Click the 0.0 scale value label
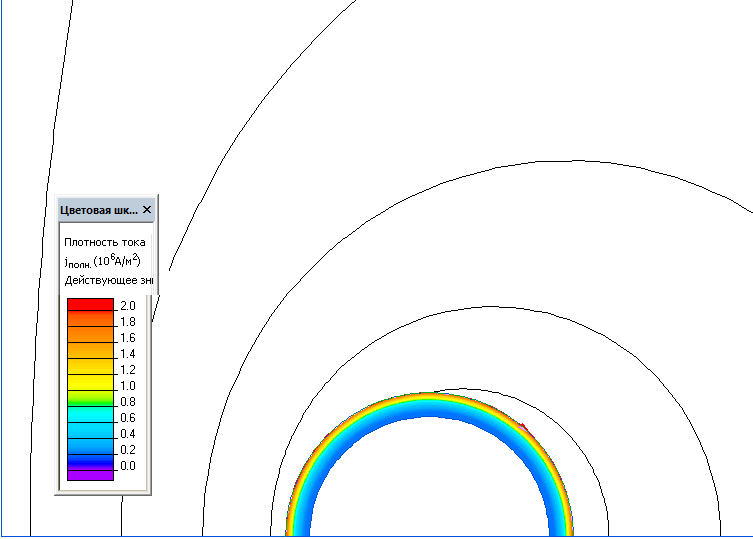Image resolution: width=753 pixels, height=539 pixels. pos(127,466)
